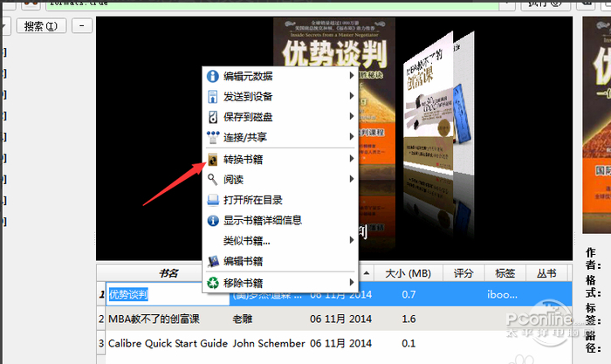The height and width of the screenshot is (364, 611).
Task: Click row number 2 header
Action: (101, 319)
